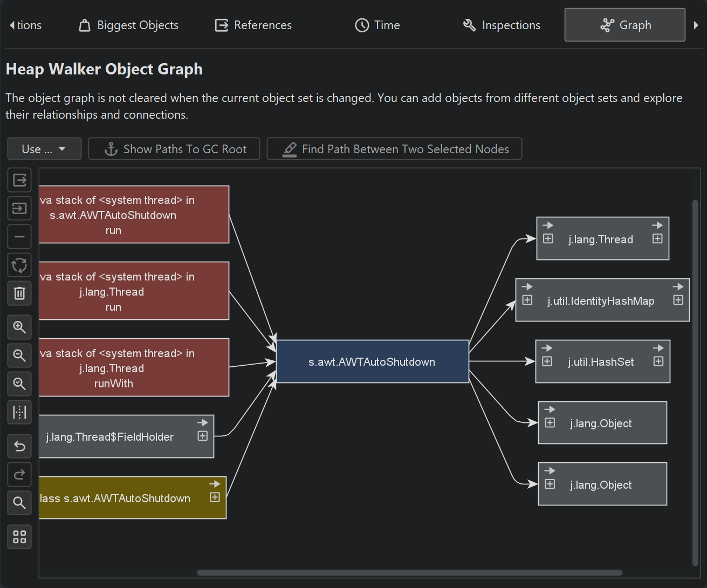Select the s.awt.AWTAutoShutdown center node
Image resolution: width=707 pixels, height=588 pixels.
pos(372,362)
